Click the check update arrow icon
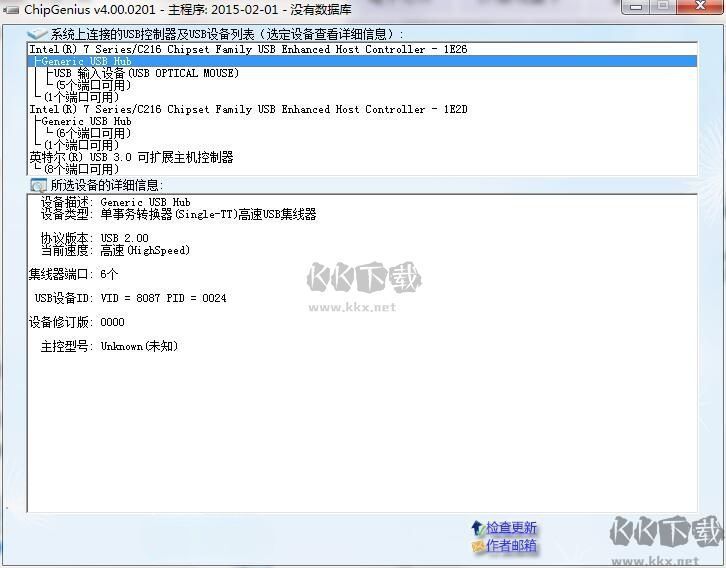This screenshot has width=726, height=568. [477, 527]
